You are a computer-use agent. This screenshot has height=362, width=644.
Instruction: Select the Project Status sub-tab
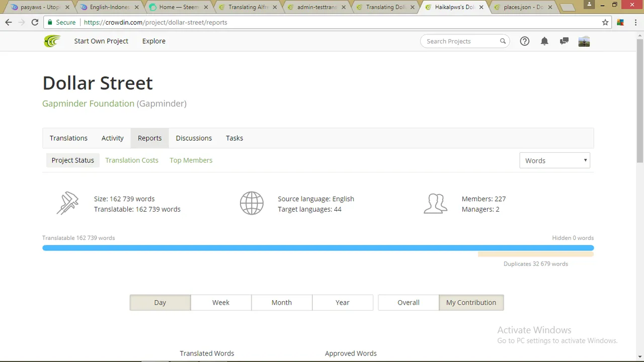(x=73, y=160)
